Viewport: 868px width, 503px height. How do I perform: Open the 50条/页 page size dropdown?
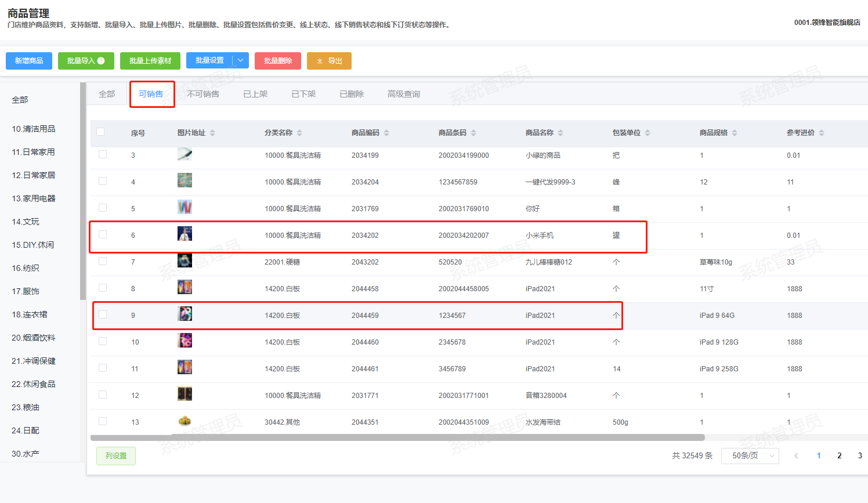point(750,456)
